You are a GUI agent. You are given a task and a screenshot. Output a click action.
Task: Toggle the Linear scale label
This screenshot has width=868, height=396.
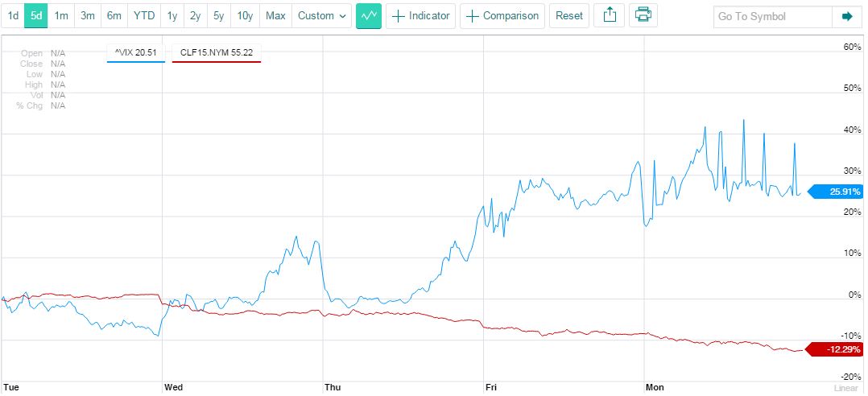[846, 388]
